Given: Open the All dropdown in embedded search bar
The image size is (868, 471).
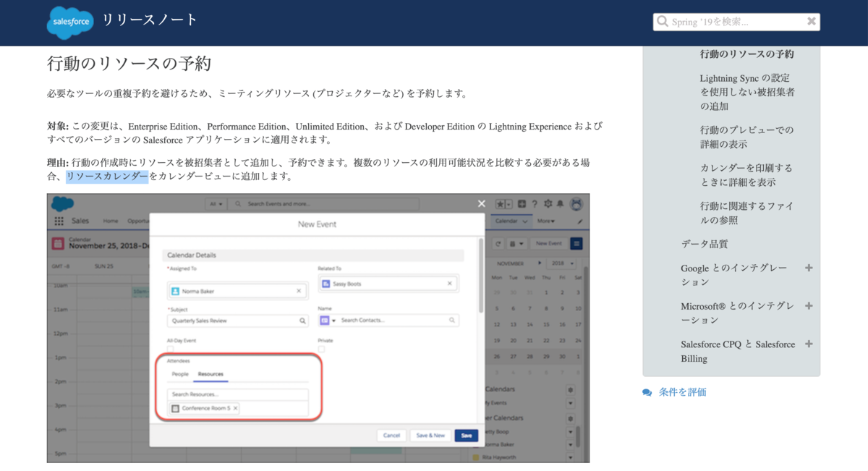Looking at the screenshot, I should (216, 204).
